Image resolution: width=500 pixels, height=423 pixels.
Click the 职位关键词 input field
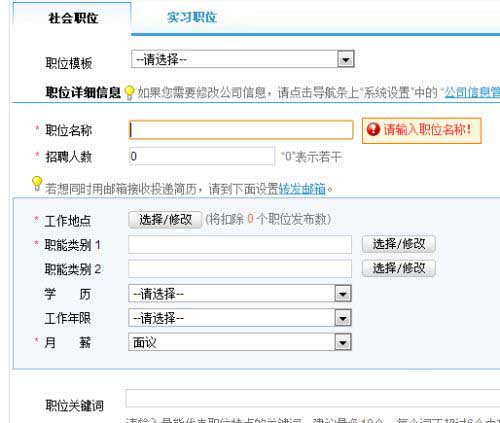click(313, 398)
